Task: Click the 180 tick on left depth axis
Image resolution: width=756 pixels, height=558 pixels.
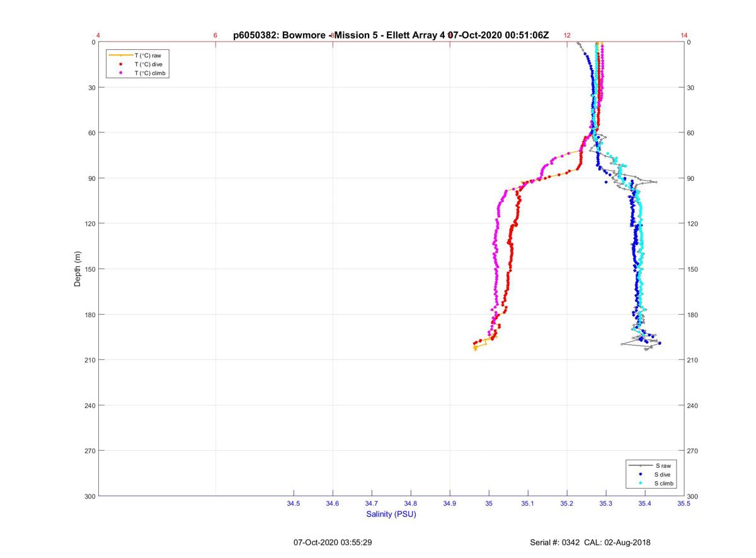Action: [x=89, y=315]
